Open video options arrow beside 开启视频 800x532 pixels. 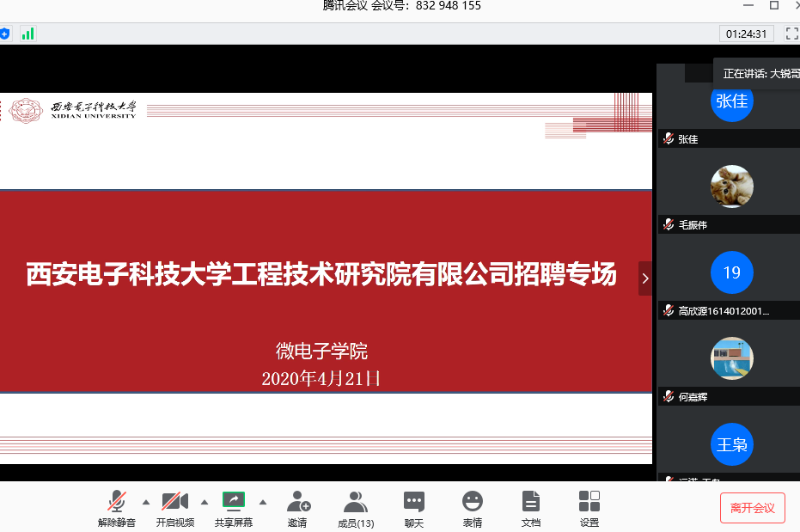pyautogui.click(x=205, y=503)
